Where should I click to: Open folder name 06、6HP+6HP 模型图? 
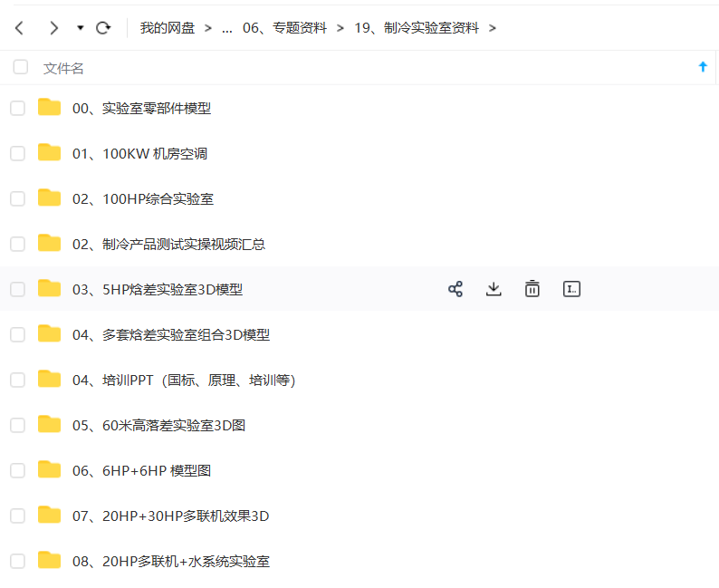tap(141, 470)
